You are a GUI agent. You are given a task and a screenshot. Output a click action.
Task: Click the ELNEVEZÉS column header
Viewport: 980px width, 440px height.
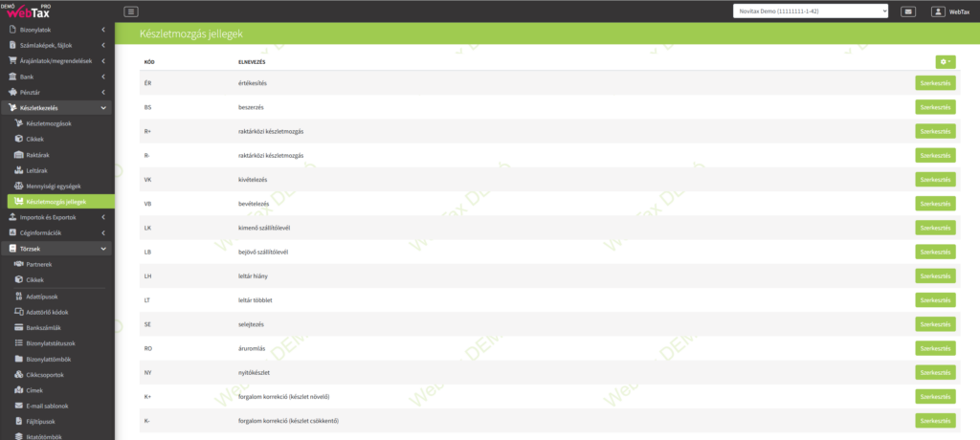coord(252,62)
